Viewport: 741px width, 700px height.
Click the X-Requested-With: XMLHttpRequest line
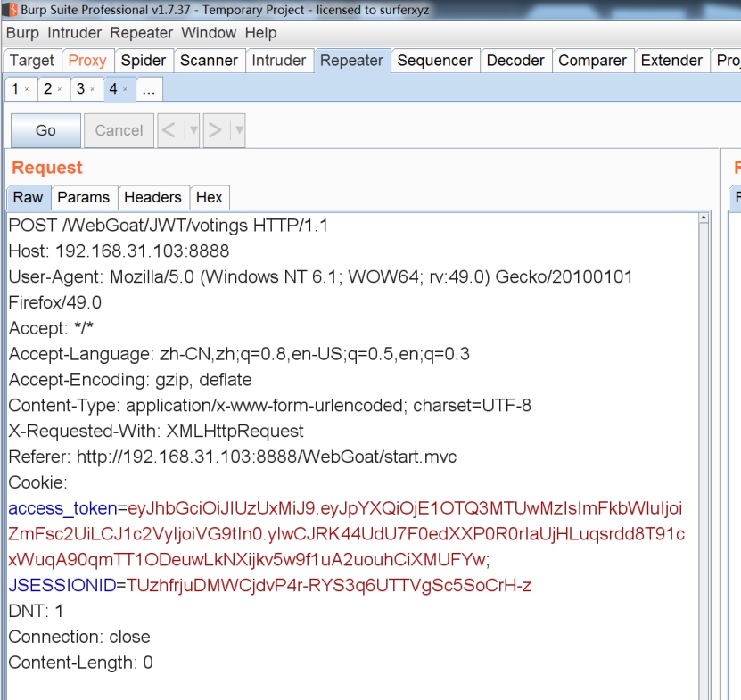156,431
